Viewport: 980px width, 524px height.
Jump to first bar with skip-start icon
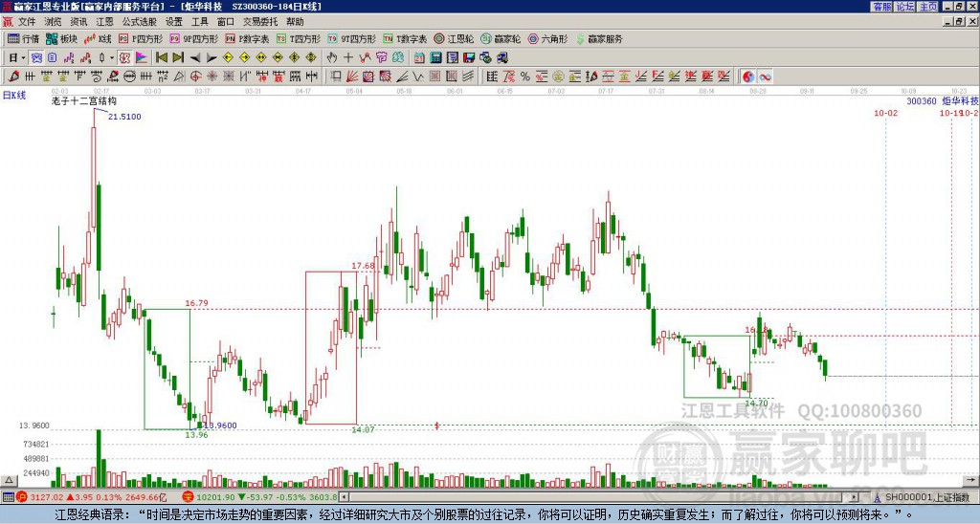point(161,58)
